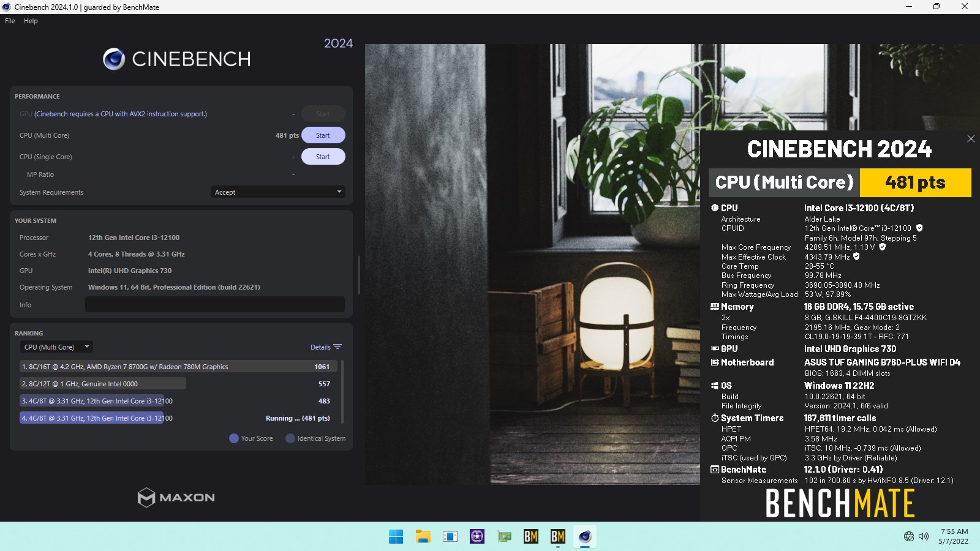Click the Cinebench icon in title bar
This screenshot has height=551, width=980.
(x=7, y=7)
